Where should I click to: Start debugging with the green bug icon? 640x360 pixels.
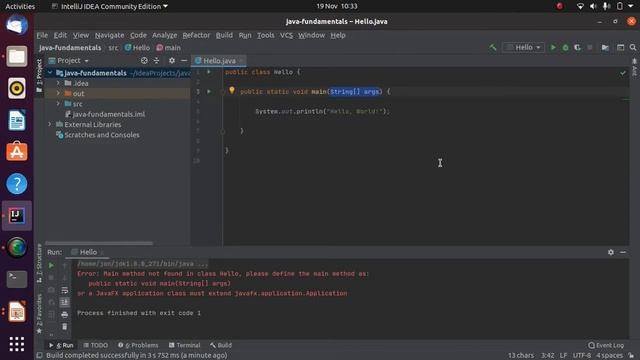tap(565, 48)
